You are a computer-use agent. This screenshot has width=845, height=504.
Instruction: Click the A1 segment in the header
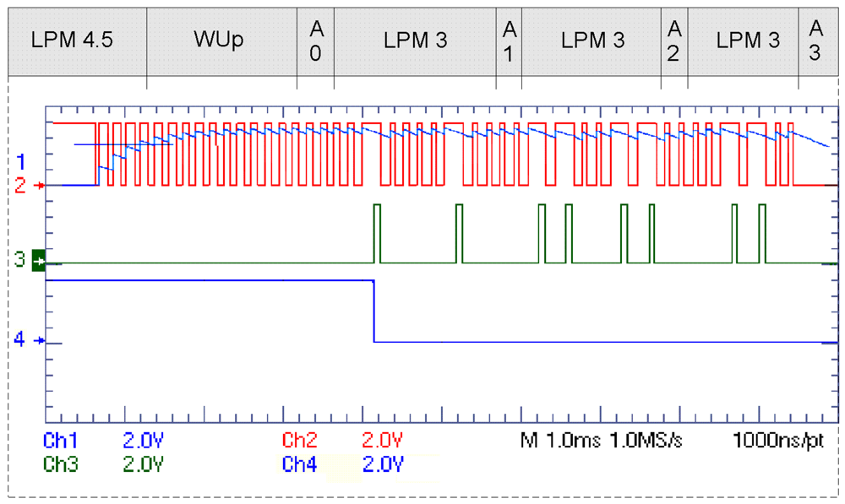509,41
